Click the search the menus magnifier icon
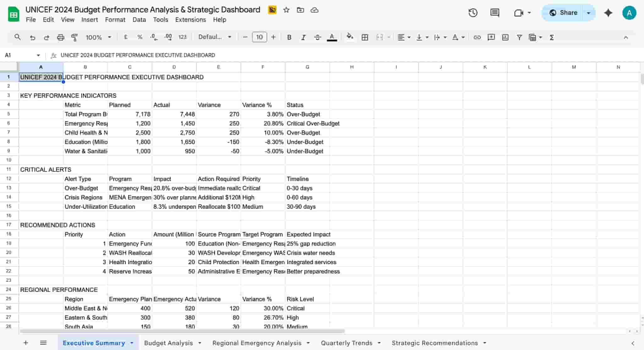644x350 pixels. 18,37
